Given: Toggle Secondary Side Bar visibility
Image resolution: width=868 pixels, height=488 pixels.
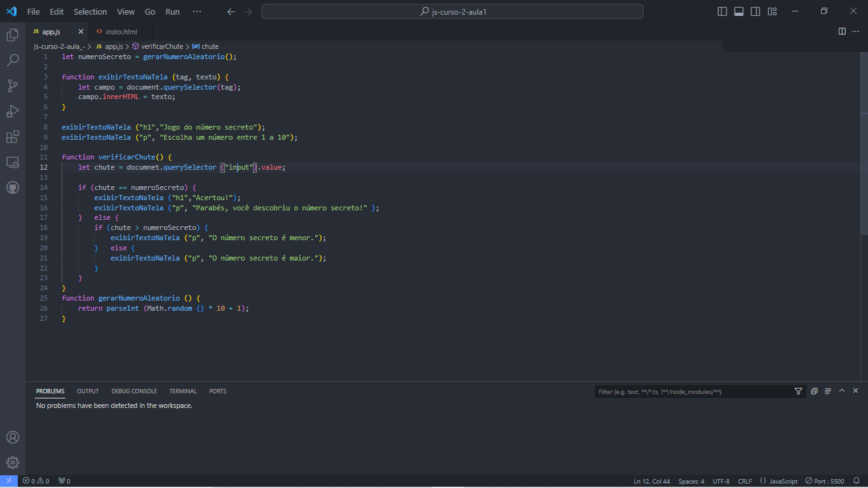Looking at the screenshot, I should click(756, 11).
